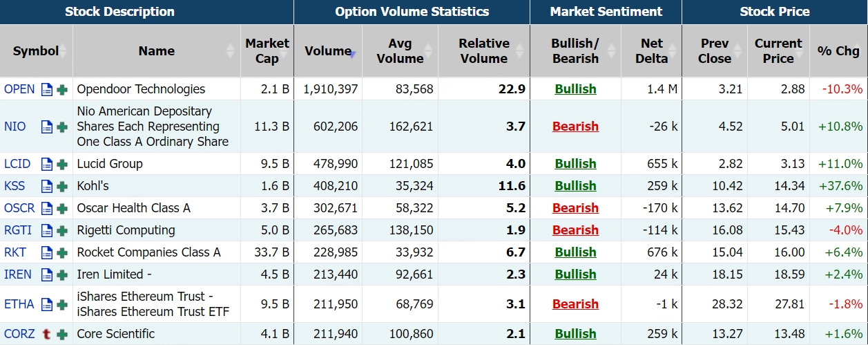The height and width of the screenshot is (345, 868).
Task: Add CORZ using its green plus icon
Action: (x=62, y=334)
